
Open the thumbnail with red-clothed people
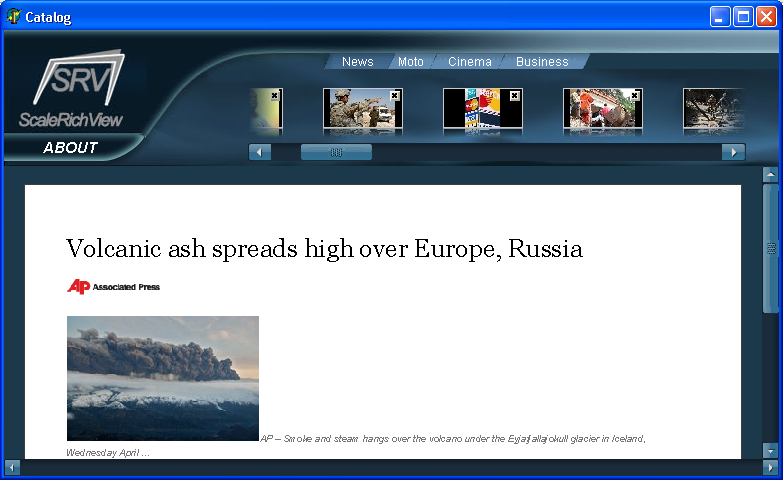pyautogui.click(x=596, y=112)
